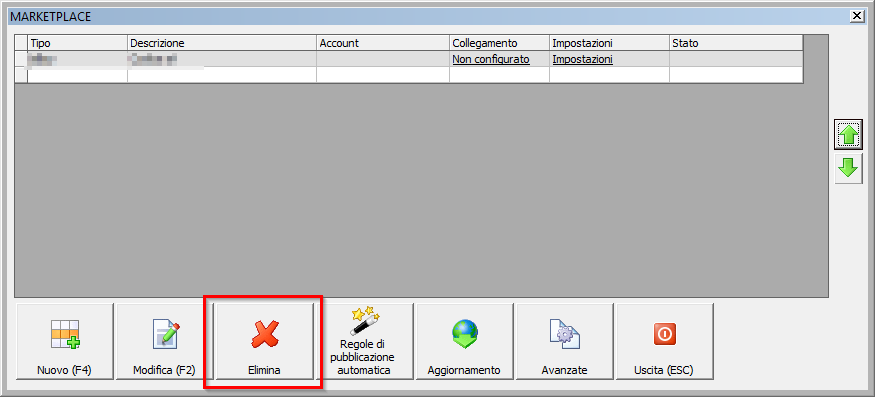The image size is (875, 397).
Task: Click the Account cell of the first row
Action: (383, 59)
